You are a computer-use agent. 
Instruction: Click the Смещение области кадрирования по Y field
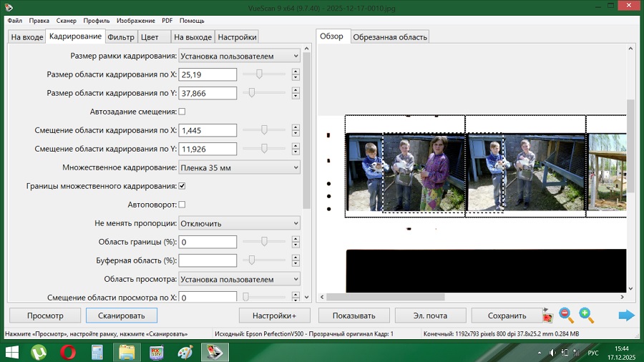click(x=208, y=149)
